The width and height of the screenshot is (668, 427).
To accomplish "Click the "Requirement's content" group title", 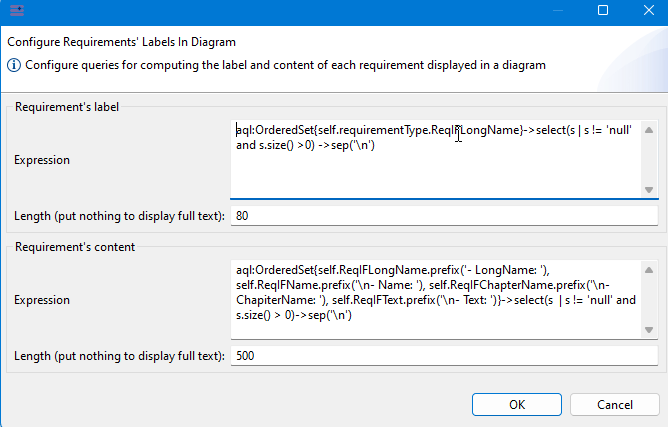I will [x=73, y=246].
